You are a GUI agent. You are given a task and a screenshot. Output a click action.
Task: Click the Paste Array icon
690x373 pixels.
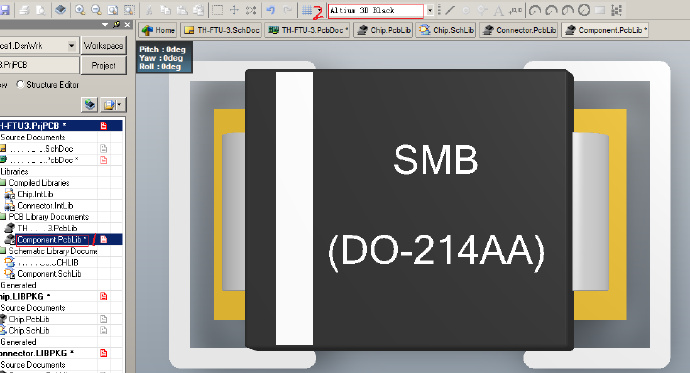(617, 10)
